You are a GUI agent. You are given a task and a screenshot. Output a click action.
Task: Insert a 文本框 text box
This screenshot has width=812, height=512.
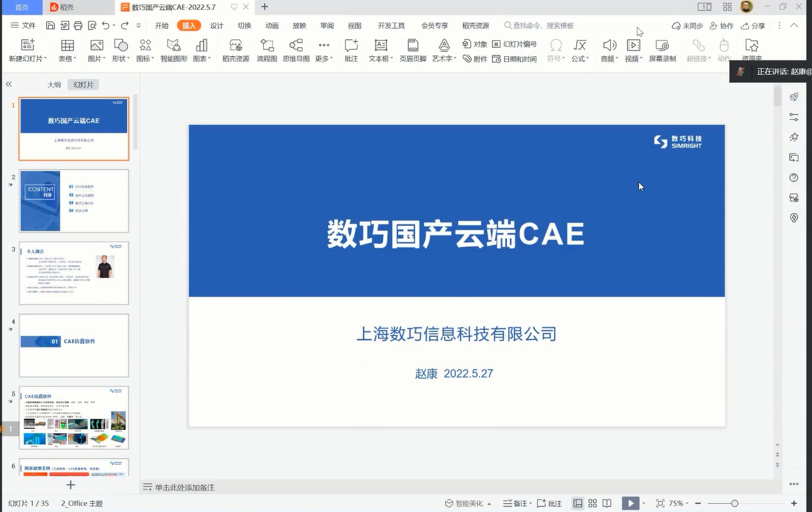(381, 51)
